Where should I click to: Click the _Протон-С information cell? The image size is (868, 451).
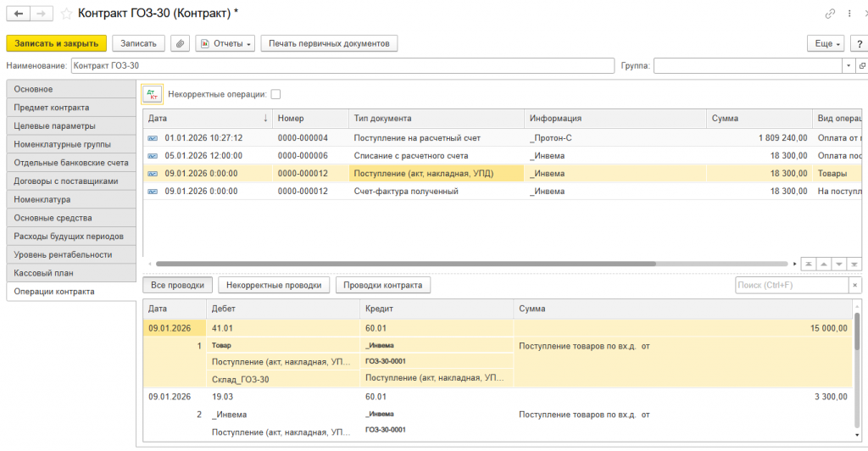point(615,138)
